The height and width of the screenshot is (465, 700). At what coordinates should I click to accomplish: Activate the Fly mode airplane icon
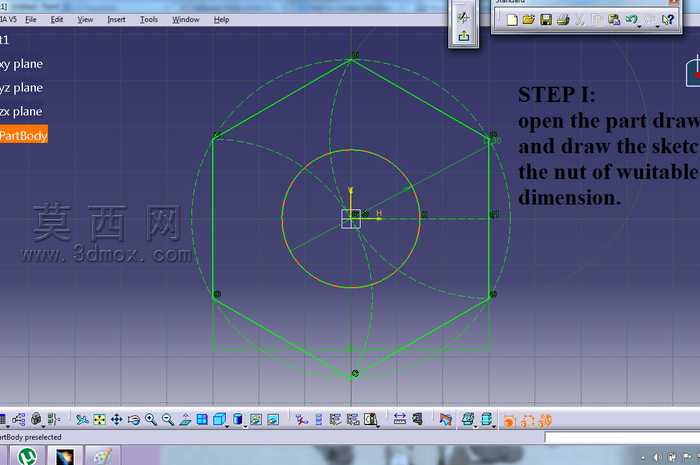click(82, 419)
